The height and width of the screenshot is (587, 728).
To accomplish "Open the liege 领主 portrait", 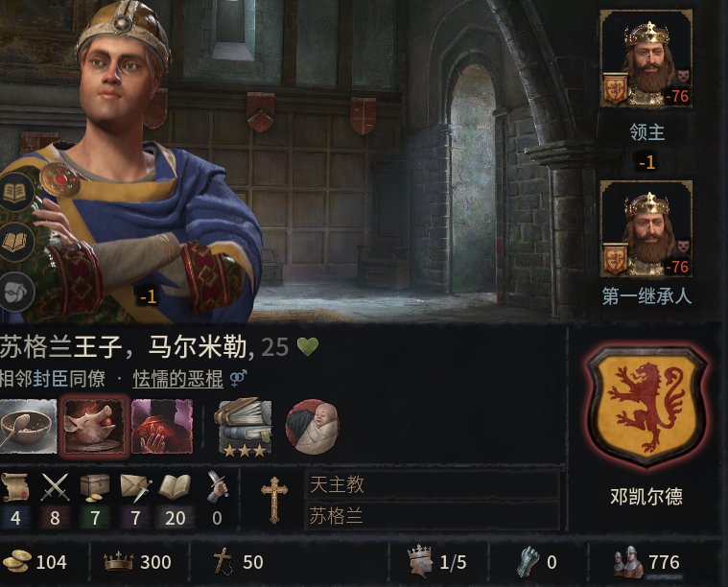I will point(646,59).
